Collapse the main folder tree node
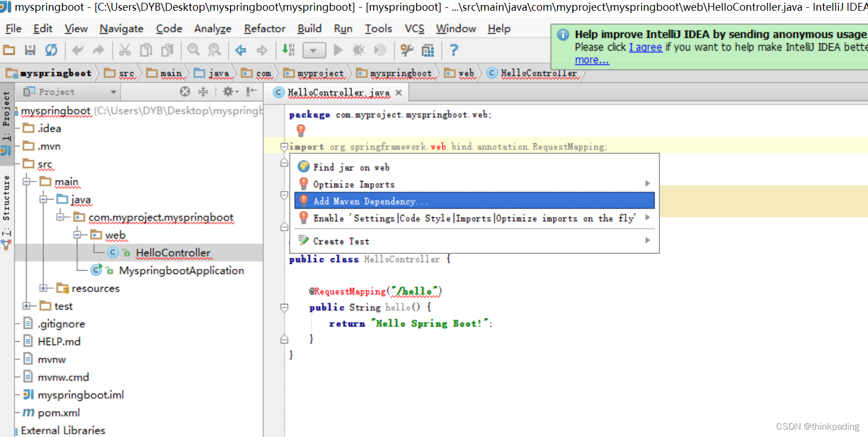868x437 pixels. (x=27, y=182)
